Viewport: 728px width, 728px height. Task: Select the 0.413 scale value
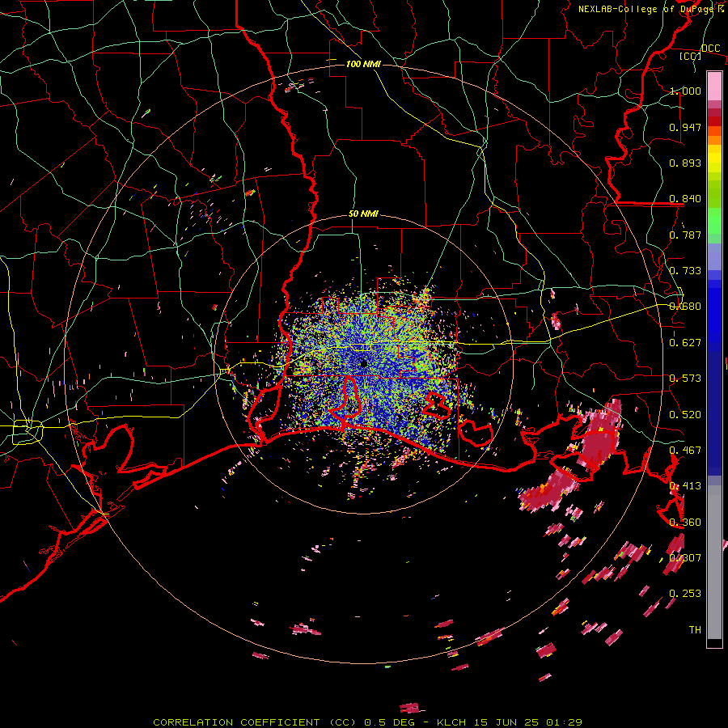click(x=685, y=486)
